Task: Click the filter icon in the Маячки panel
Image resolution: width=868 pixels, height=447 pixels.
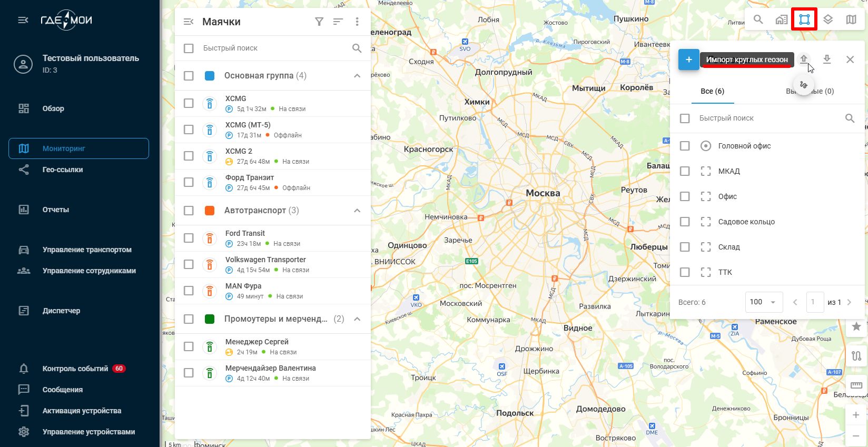Action: point(319,22)
